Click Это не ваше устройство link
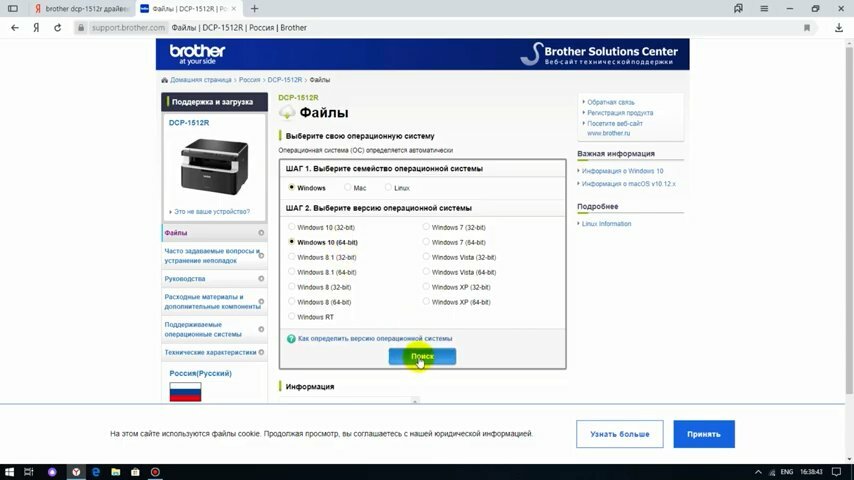This screenshot has width=854, height=480. [212, 211]
